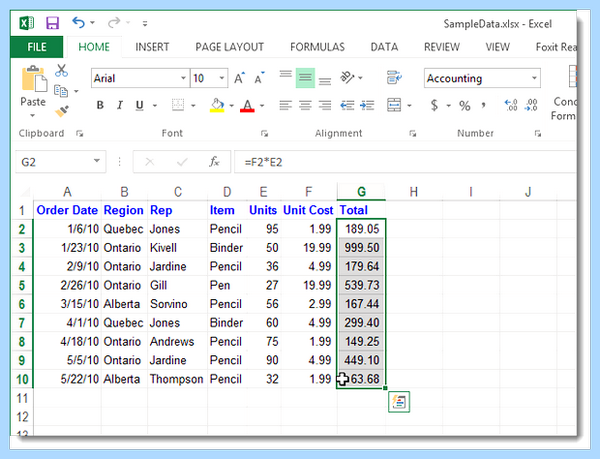Increase font size with large A icon
600x459 pixels.
(x=240, y=78)
